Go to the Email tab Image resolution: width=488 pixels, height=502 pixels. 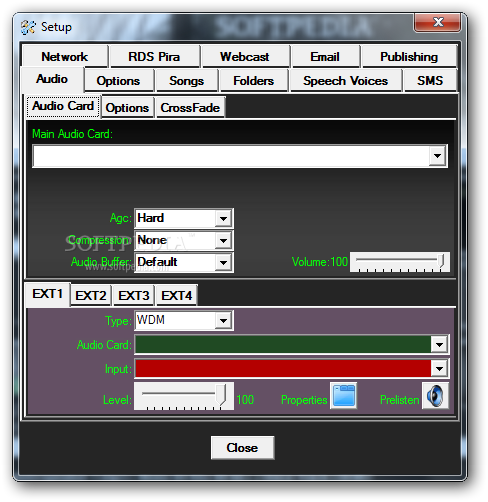[325, 56]
